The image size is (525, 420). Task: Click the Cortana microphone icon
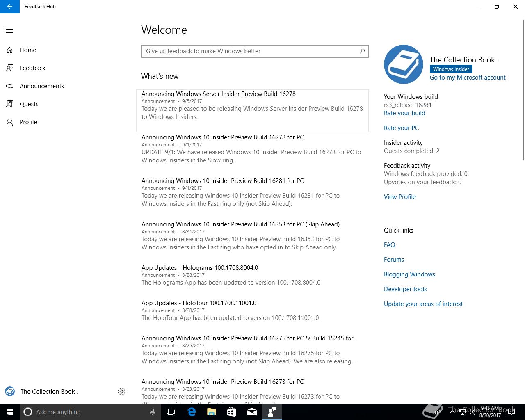[x=152, y=412]
